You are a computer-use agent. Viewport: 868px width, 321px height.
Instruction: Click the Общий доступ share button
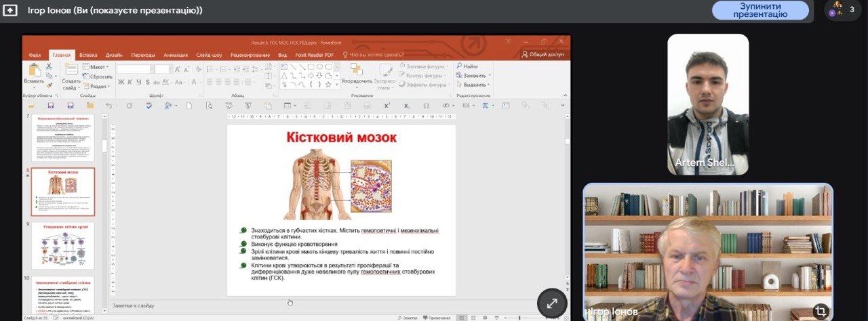tap(542, 55)
